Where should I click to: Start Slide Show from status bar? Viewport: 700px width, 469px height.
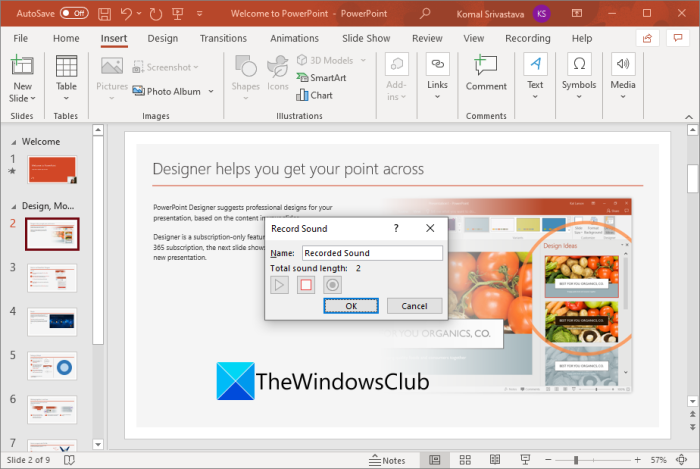tap(525, 460)
